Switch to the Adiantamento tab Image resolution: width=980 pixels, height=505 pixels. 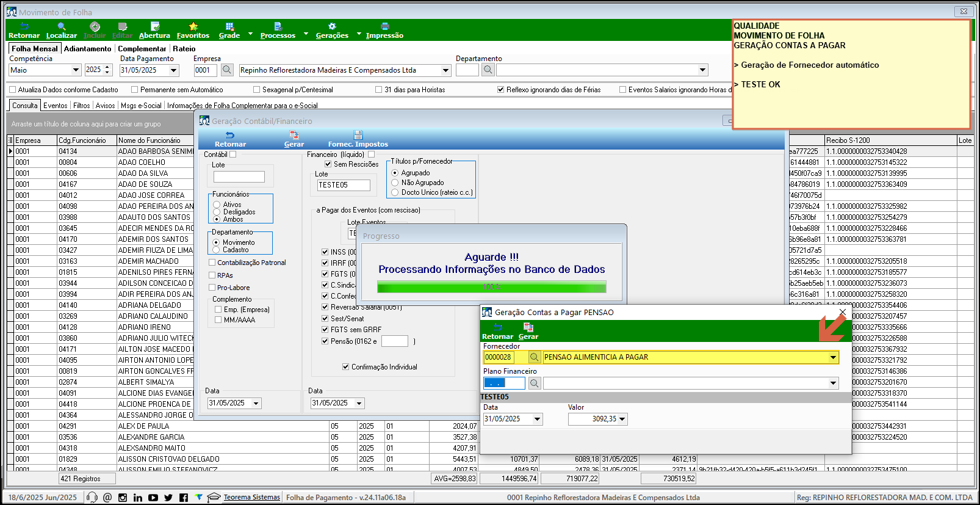click(x=88, y=49)
